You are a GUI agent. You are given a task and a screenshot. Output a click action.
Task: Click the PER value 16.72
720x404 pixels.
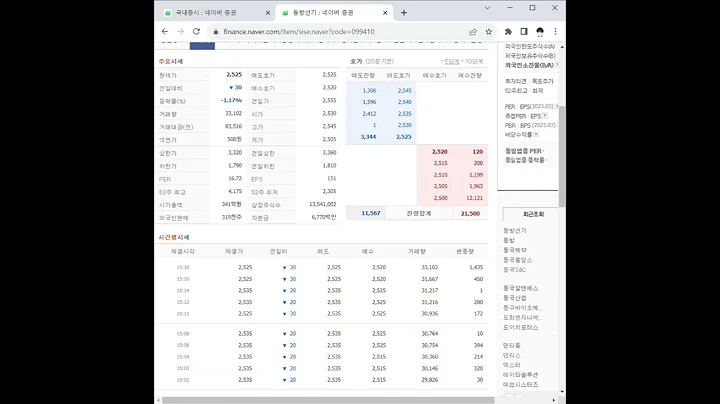pyautogui.click(x=235, y=179)
